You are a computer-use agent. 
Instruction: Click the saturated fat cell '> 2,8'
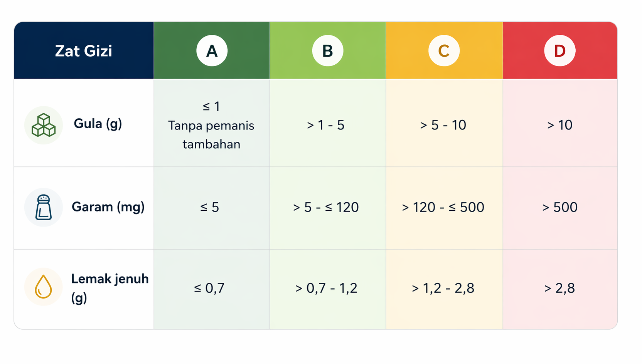(559, 288)
